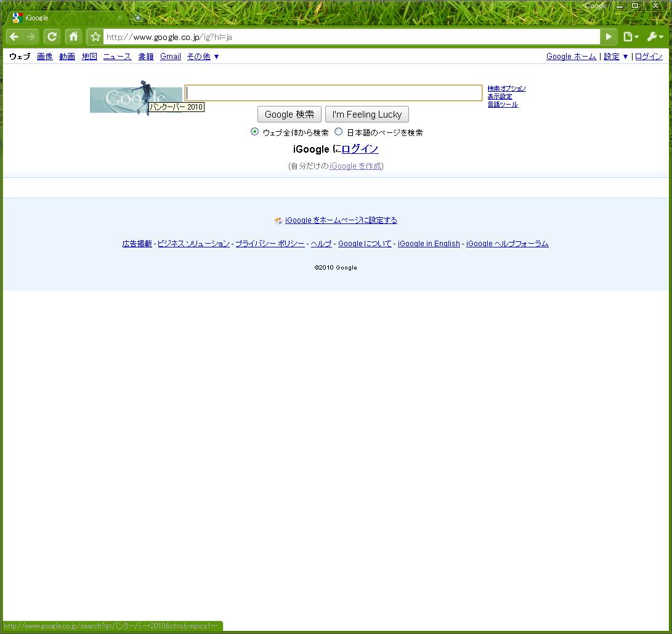Click the ログイン link at top right
The width and height of the screenshot is (672, 634).
tap(649, 57)
